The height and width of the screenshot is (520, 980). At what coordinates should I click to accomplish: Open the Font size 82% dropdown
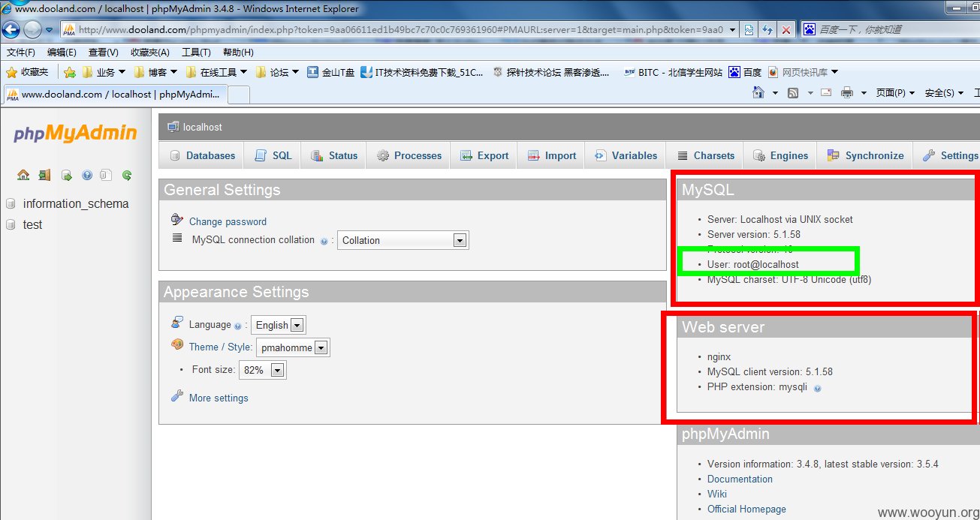[x=262, y=370]
